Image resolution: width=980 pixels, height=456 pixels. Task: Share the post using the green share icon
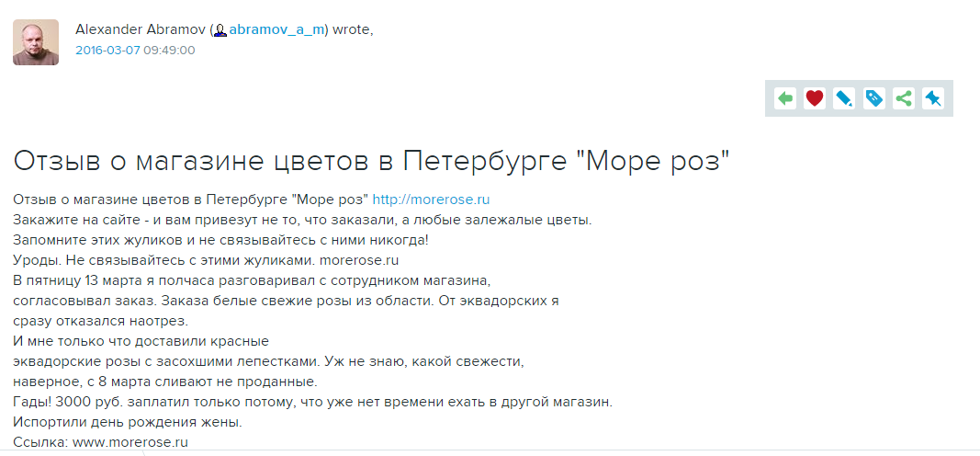904,98
